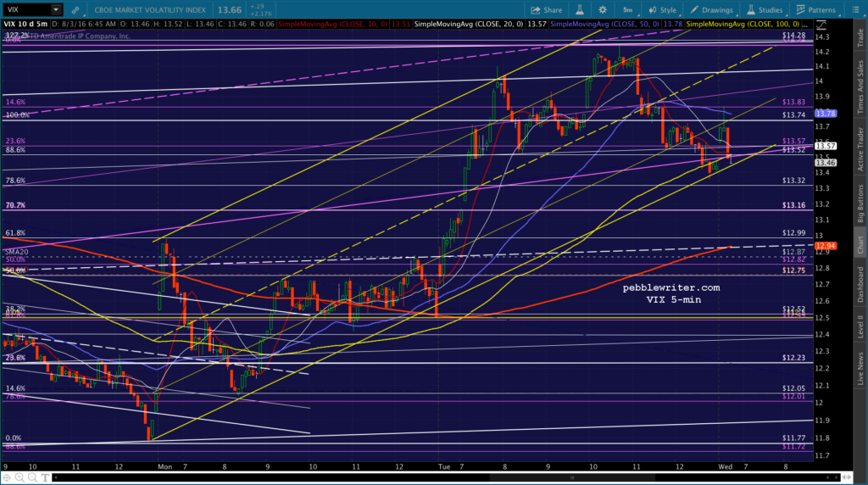Click SimpleMovingAvg (CLOSE, 10, 0) study label

point(332,25)
